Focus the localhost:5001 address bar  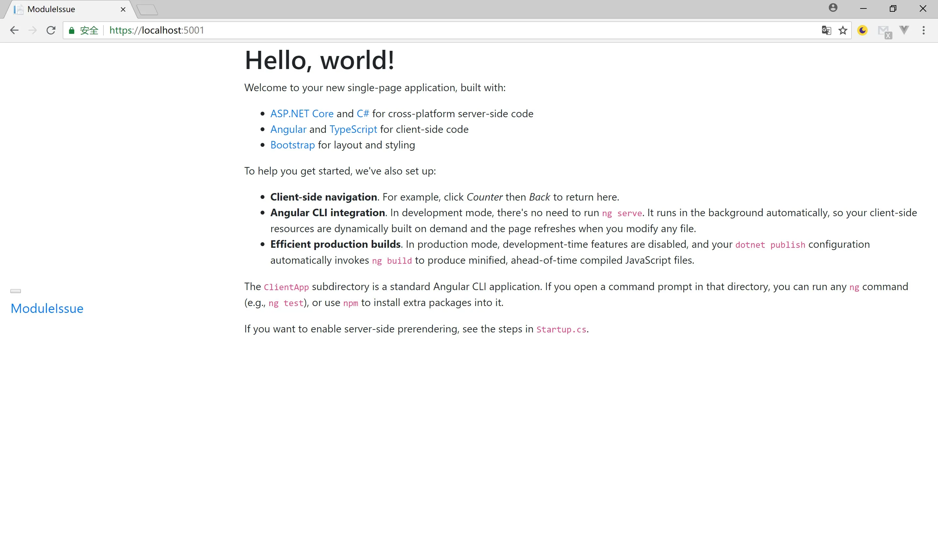453,30
